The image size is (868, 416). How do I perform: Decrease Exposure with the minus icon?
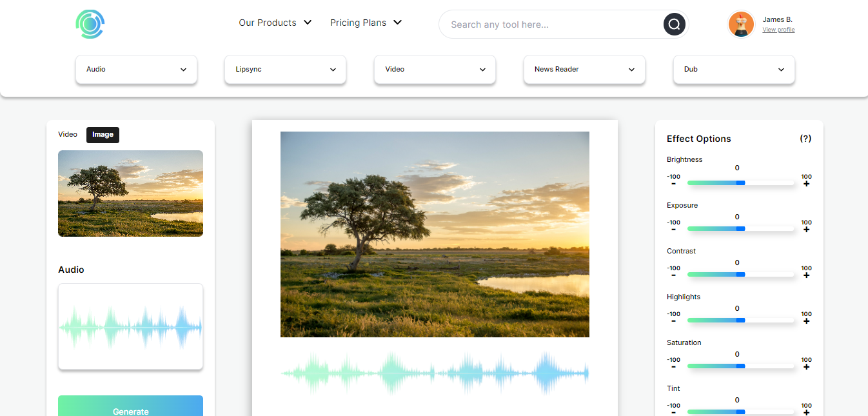[673, 230]
